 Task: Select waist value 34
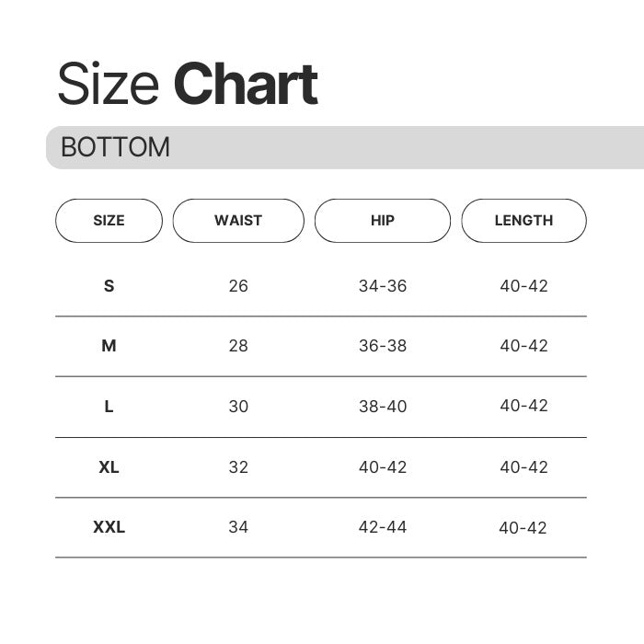[x=238, y=527]
